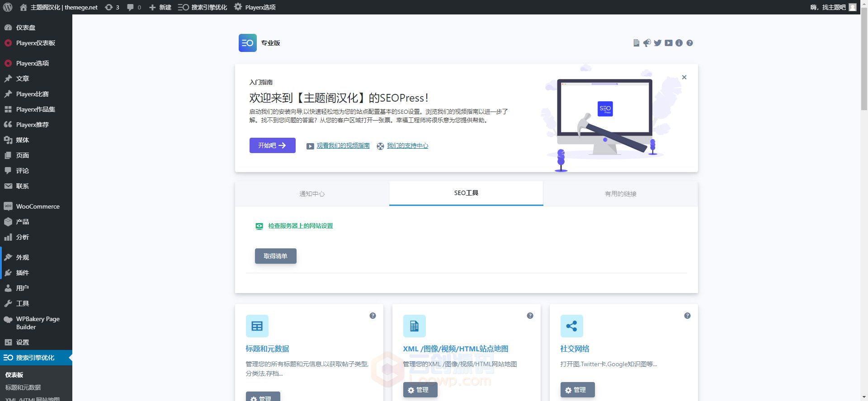The width and height of the screenshot is (868, 401).
Task: Switch to the 有用的链接 tab
Action: [x=621, y=194]
